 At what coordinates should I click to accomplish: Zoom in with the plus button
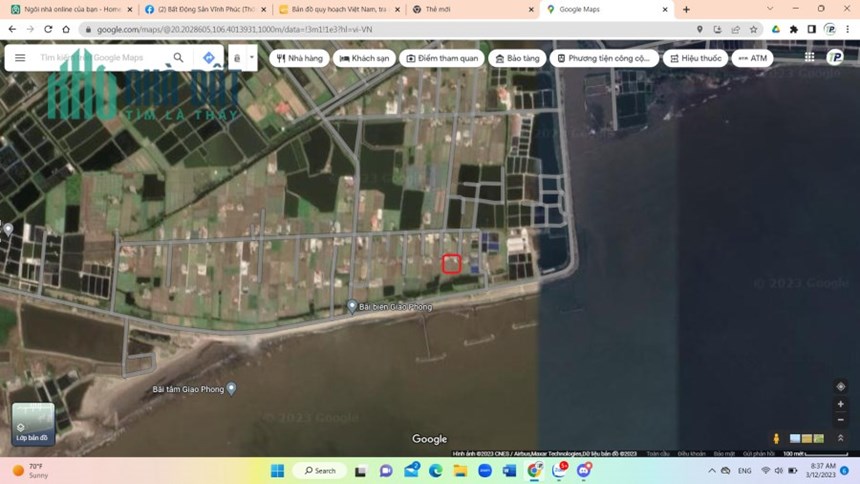pyautogui.click(x=840, y=404)
